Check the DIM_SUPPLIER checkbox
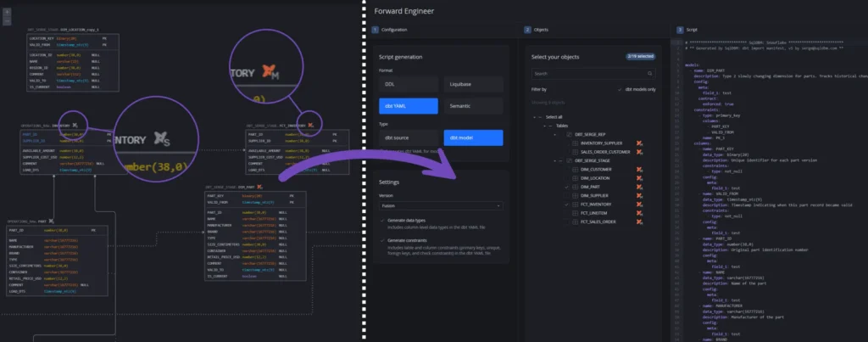 [x=566, y=196]
